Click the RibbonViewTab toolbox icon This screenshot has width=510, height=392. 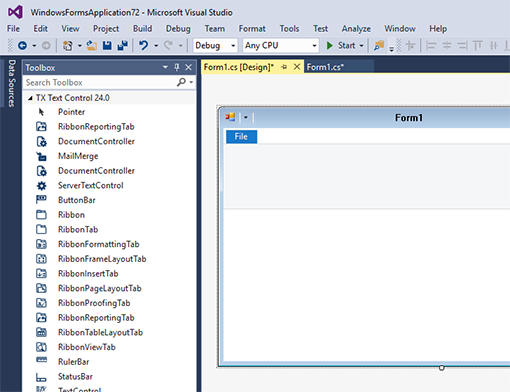[41, 347]
